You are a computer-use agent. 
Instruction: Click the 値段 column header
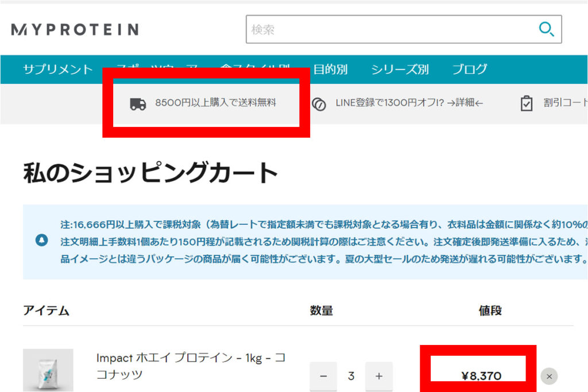pyautogui.click(x=490, y=311)
